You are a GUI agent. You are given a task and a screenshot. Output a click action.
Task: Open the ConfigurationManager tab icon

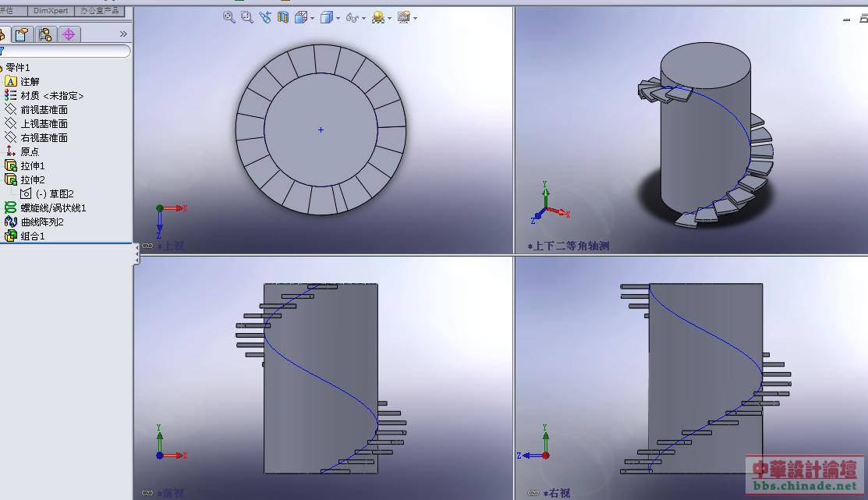point(45,34)
